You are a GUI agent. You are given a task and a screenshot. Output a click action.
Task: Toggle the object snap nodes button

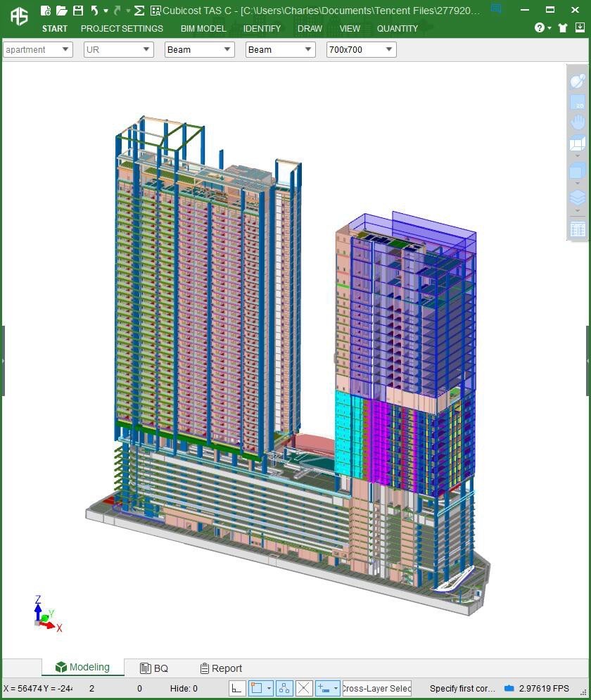284,688
